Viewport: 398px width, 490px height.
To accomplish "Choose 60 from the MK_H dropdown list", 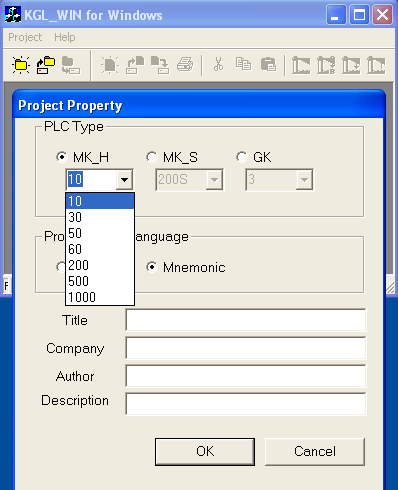I will click(100, 249).
